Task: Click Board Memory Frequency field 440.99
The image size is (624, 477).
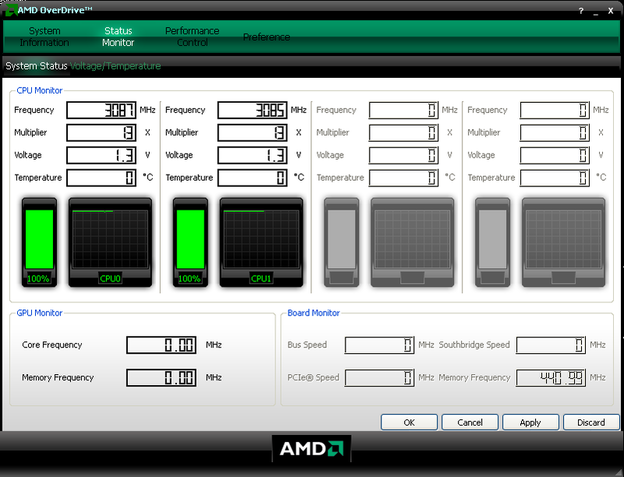Action: tap(551, 378)
